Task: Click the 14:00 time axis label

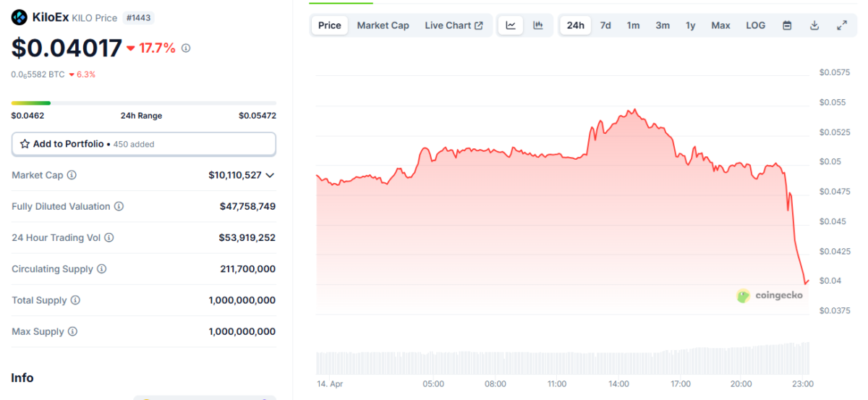Action: click(618, 384)
